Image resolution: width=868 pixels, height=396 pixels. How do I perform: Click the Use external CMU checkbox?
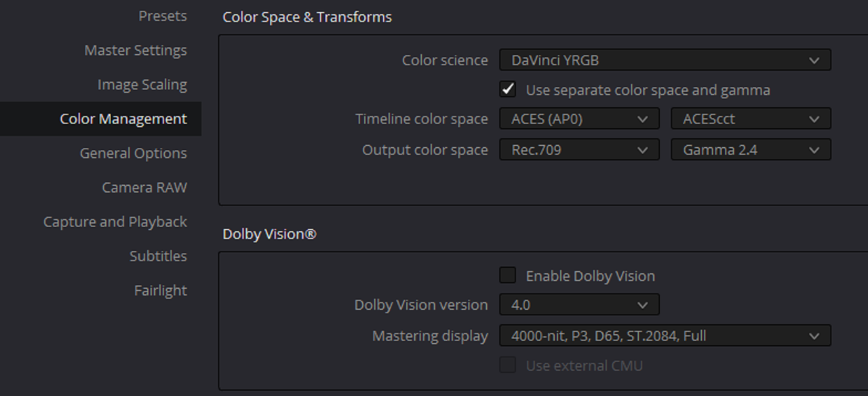pyautogui.click(x=508, y=365)
